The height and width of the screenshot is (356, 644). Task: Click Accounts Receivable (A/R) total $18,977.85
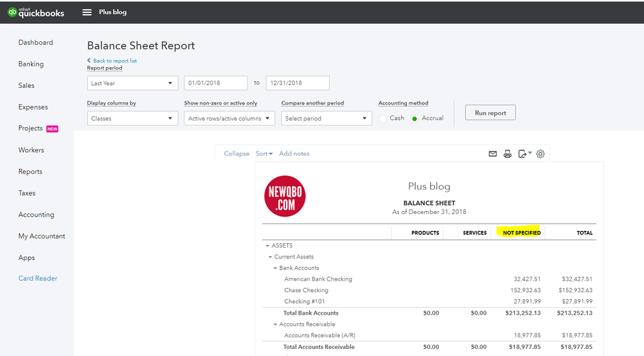(x=577, y=335)
